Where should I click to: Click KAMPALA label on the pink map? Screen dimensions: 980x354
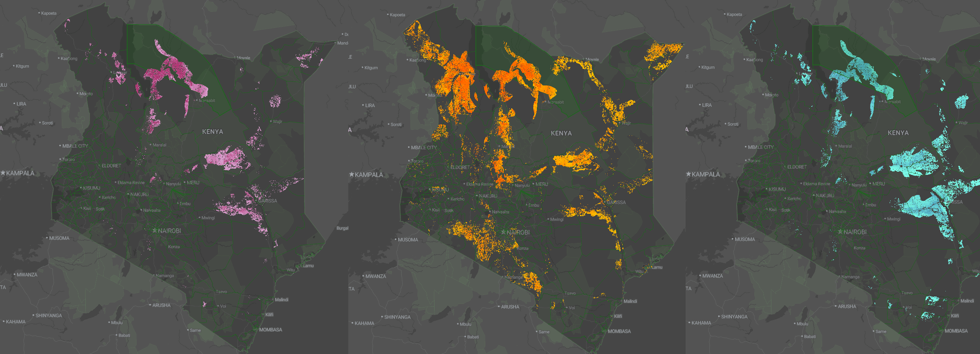[x=20, y=173]
